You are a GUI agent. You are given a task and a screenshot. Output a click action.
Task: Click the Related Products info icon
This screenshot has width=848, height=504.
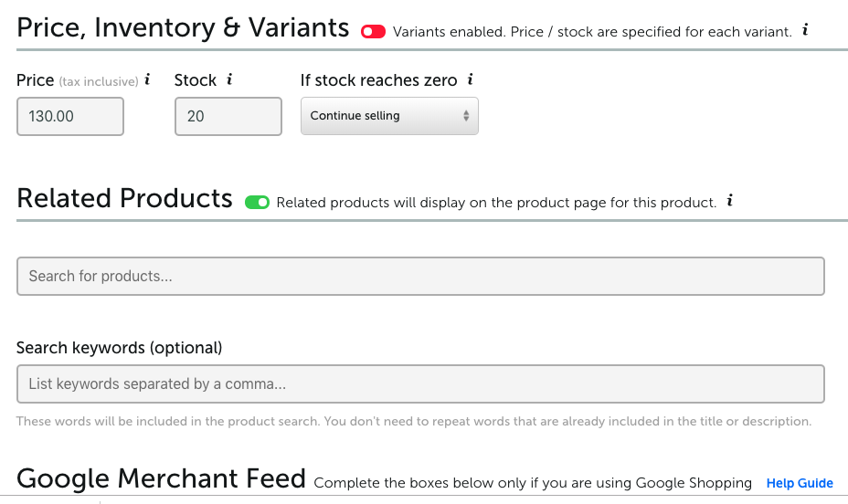coord(729,200)
